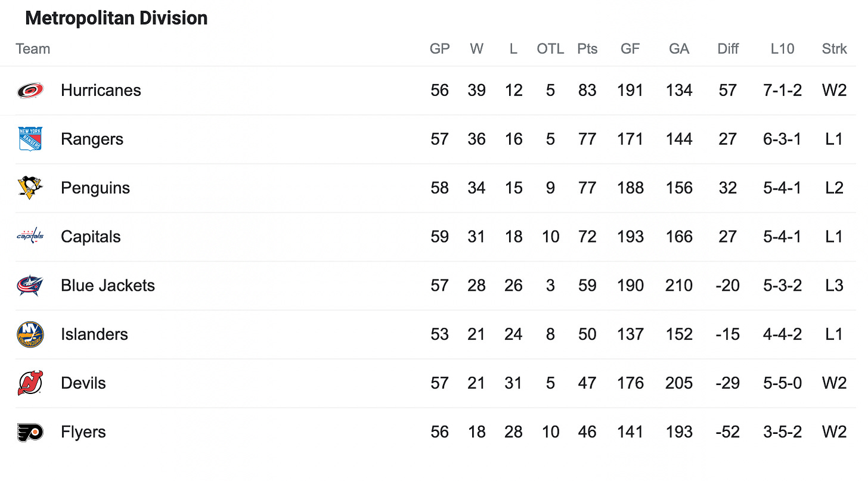The width and height of the screenshot is (868, 481).
Task: Select the Flyers team name
Action: [83, 432]
